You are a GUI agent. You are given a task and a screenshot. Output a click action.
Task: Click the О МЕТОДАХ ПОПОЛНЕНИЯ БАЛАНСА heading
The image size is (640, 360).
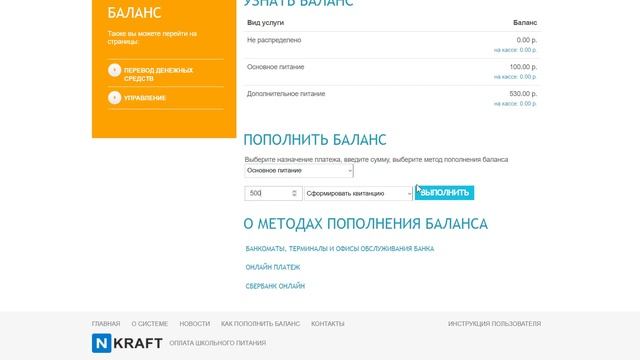click(x=365, y=224)
